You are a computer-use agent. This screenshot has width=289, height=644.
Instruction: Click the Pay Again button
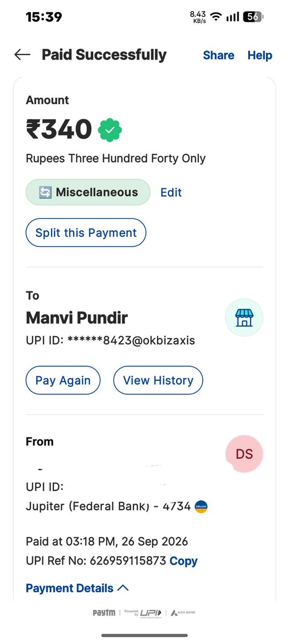pos(63,380)
